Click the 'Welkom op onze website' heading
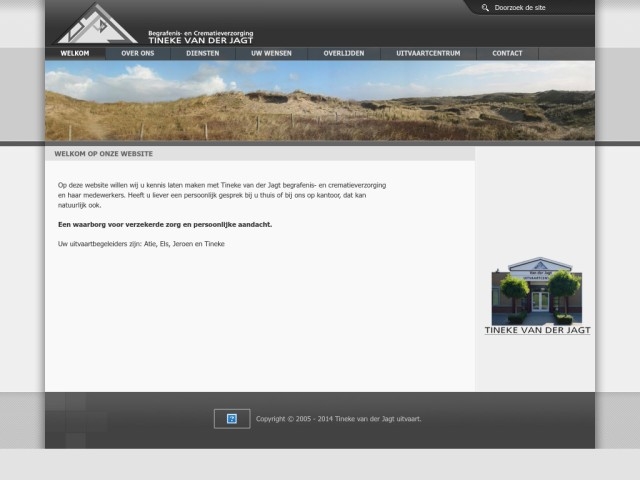 pyautogui.click(x=104, y=155)
